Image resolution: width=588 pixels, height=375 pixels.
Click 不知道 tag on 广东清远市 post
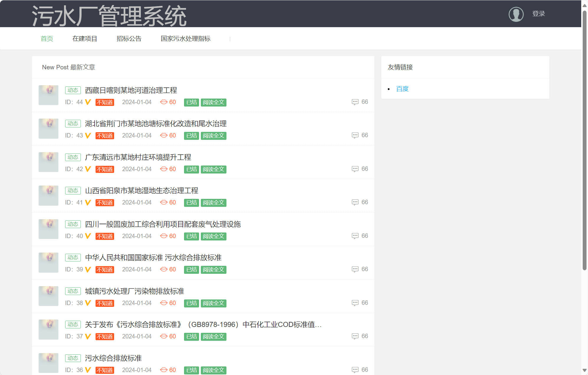click(105, 169)
